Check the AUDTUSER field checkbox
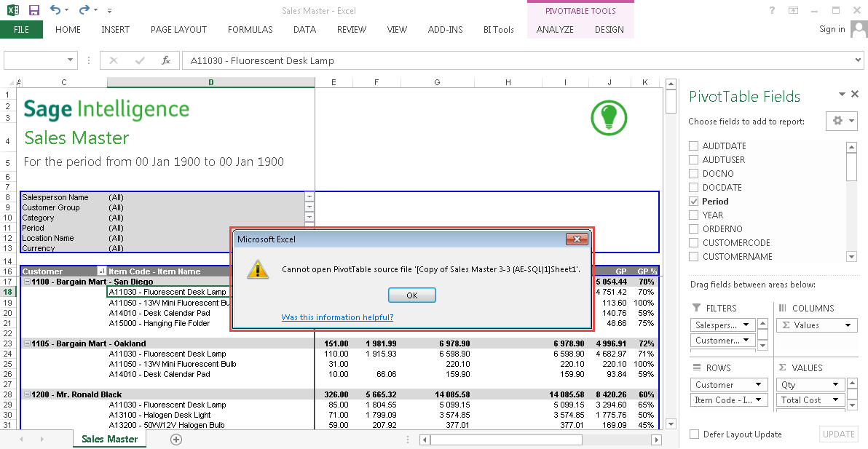Viewport: 868px width, 449px height. point(694,160)
